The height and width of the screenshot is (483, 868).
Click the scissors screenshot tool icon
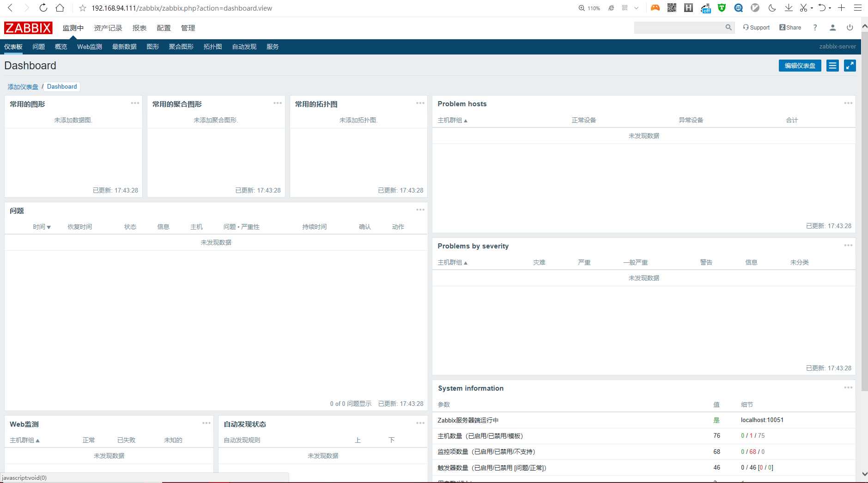(x=804, y=8)
